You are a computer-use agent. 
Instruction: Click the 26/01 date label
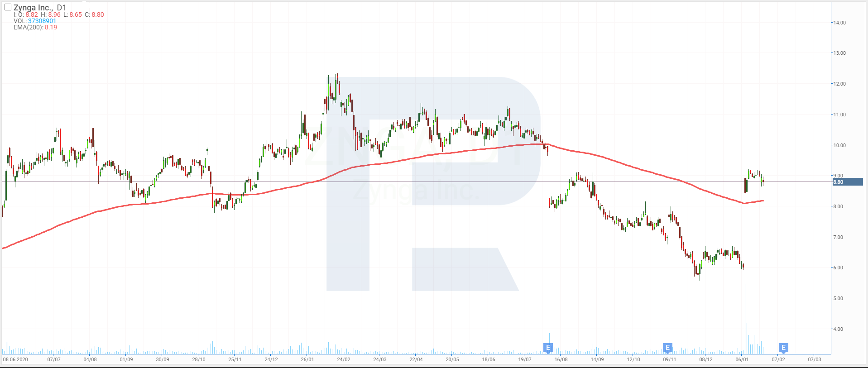[307, 359]
